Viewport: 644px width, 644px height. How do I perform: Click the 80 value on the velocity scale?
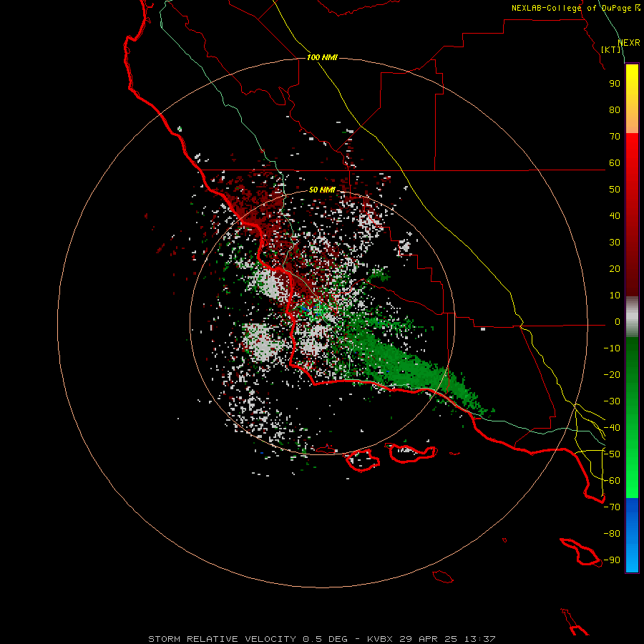[615, 109]
